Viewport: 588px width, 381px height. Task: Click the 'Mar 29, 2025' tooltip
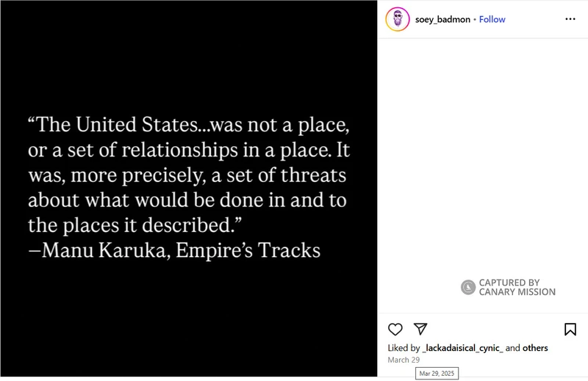(x=437, y=374)
